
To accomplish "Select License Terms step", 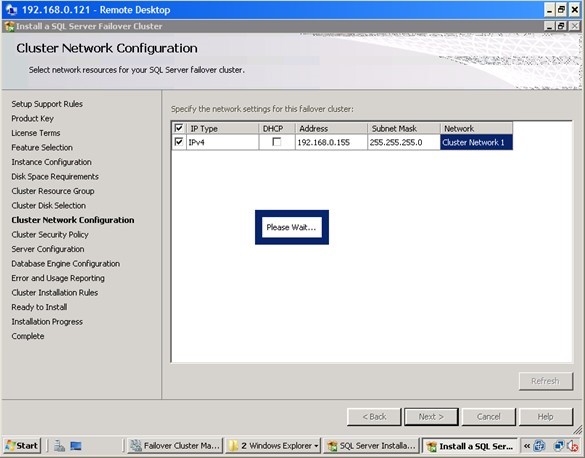I will 36,133.
